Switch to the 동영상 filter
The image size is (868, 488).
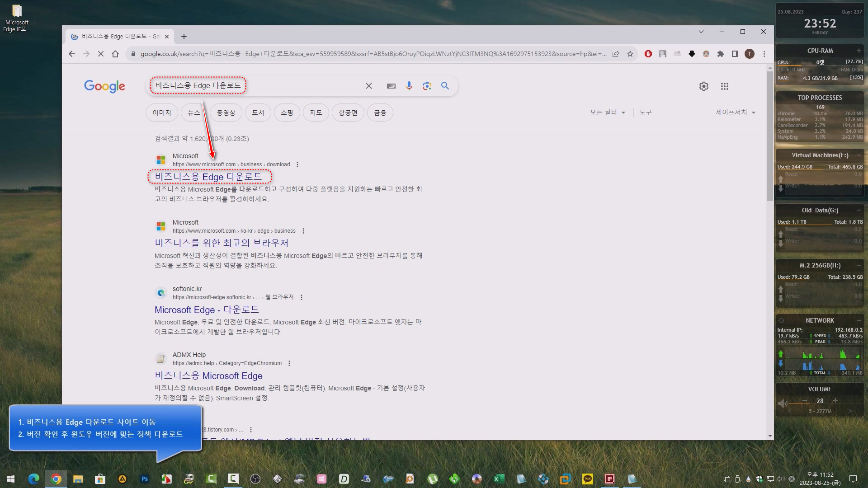pyautogui.click(x=226, y=113)
